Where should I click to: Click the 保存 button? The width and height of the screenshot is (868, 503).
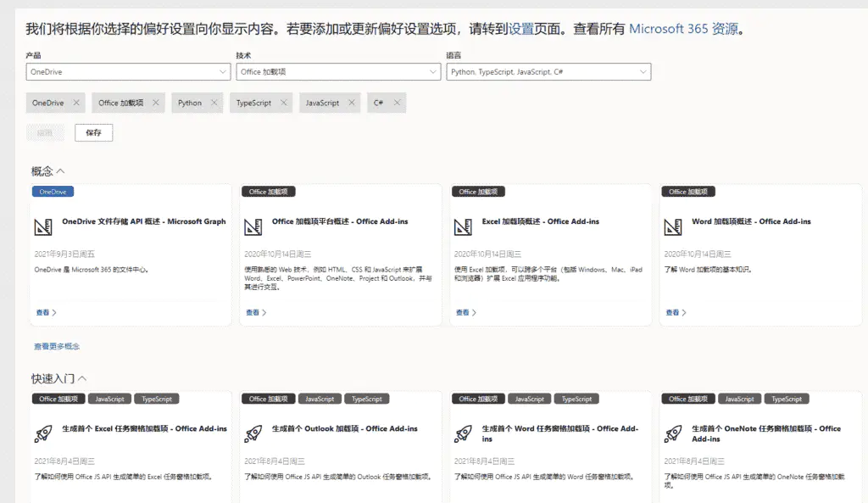pos(93,132)
